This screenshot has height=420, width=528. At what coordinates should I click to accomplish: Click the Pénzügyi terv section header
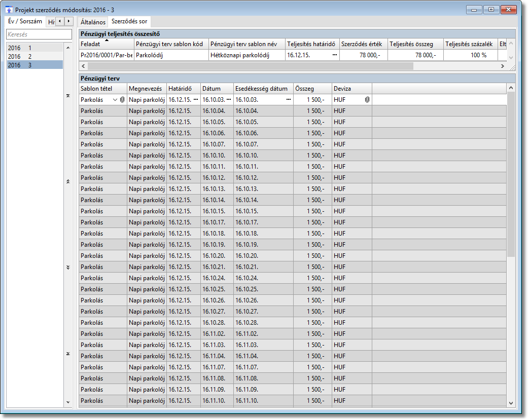pos(297,79)
